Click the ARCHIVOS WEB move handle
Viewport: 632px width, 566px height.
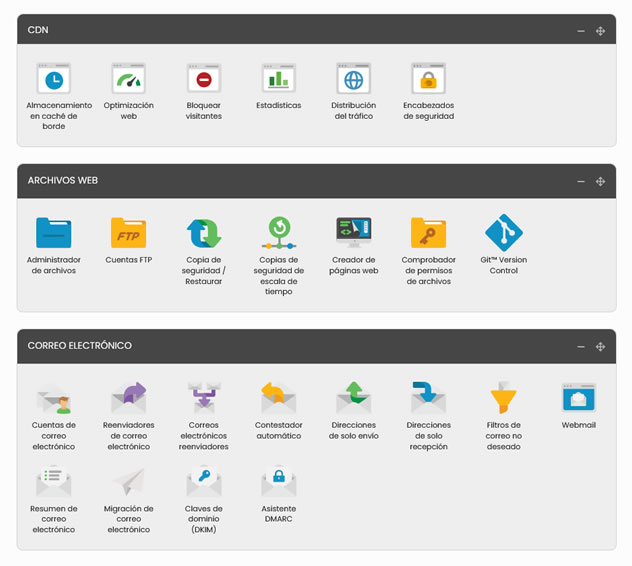click(600, 181)
